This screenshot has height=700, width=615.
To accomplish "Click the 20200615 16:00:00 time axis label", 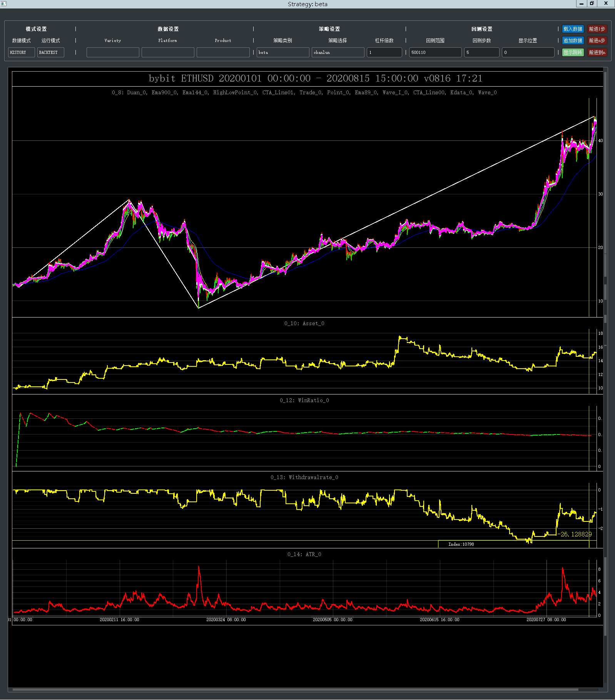I will (x=440, y=620).
